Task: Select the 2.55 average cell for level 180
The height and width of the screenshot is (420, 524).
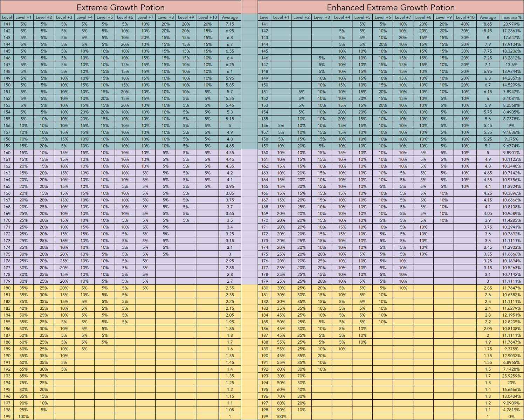Action: click(229, 288)
